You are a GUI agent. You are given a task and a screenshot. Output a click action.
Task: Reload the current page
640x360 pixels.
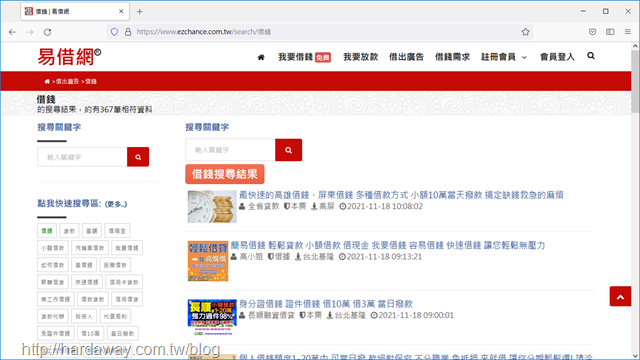pyautogui.click(x=47, y=32)
